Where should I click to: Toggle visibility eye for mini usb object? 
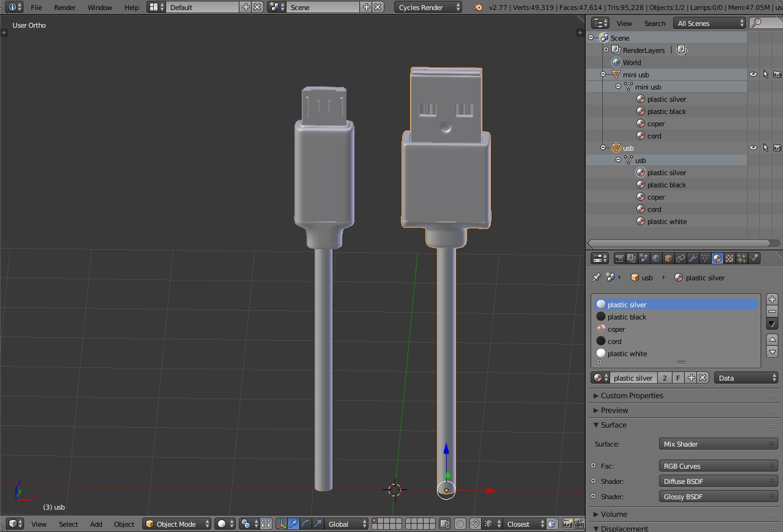point(753,74)
